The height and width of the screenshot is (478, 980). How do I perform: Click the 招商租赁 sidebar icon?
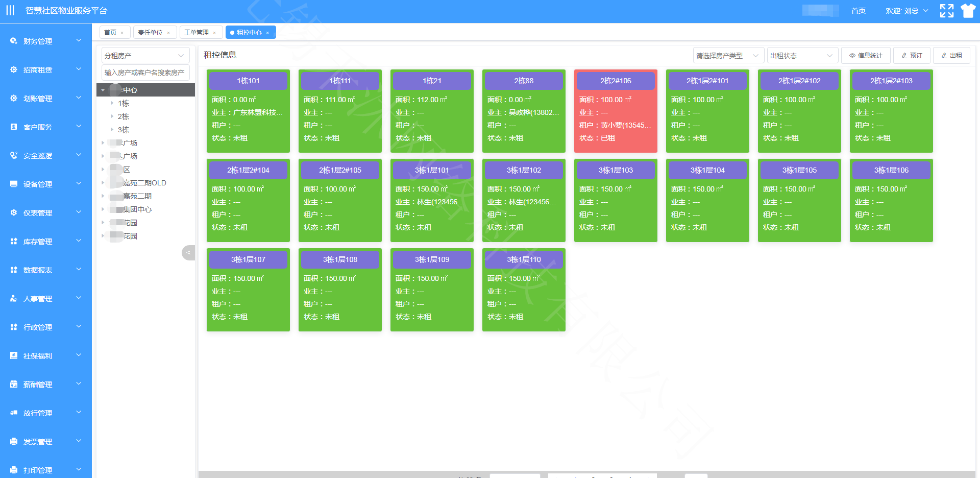tap(14, 69)
